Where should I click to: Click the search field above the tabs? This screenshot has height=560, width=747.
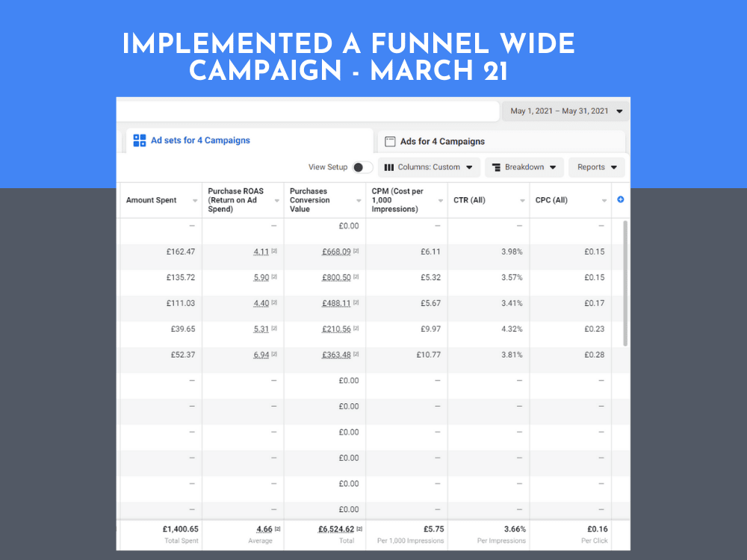[306, 111]
